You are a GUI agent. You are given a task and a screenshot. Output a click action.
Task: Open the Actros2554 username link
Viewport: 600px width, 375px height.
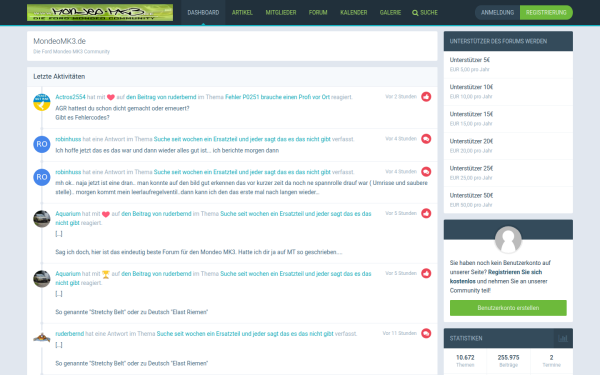click(70, 97)
